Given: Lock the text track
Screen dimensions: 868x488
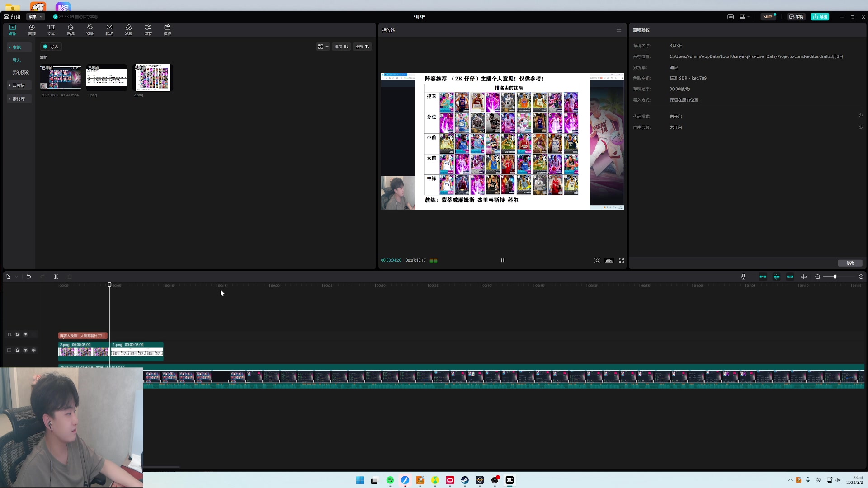Looking at the screenshot, I should click(x=17, y=334).
